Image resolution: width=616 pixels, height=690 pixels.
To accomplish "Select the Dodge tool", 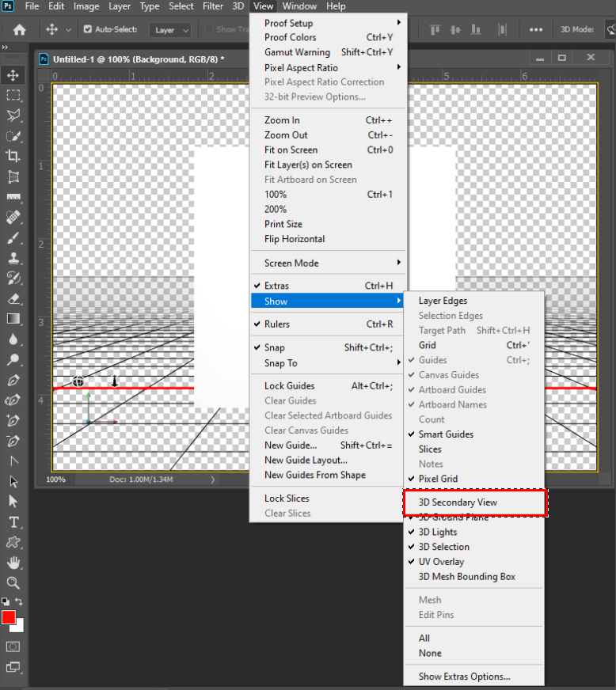I will 13,360.
